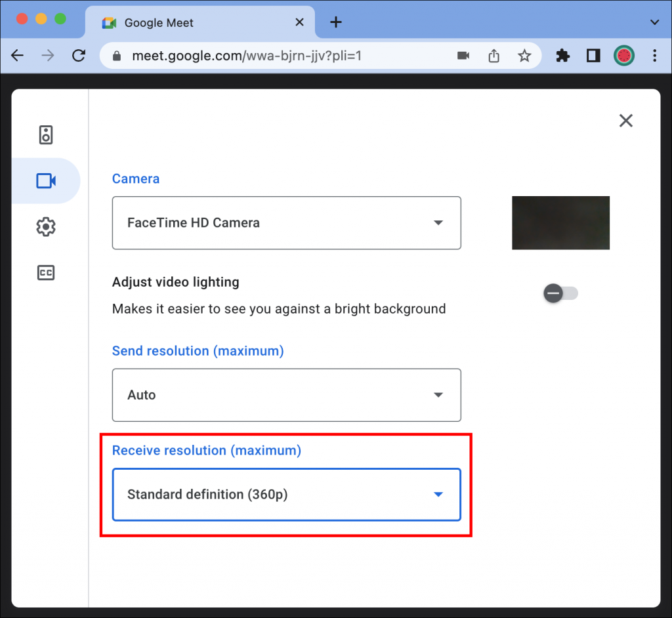
Task: Toggle Adjust video lighting switch
Action: [560, 293]
